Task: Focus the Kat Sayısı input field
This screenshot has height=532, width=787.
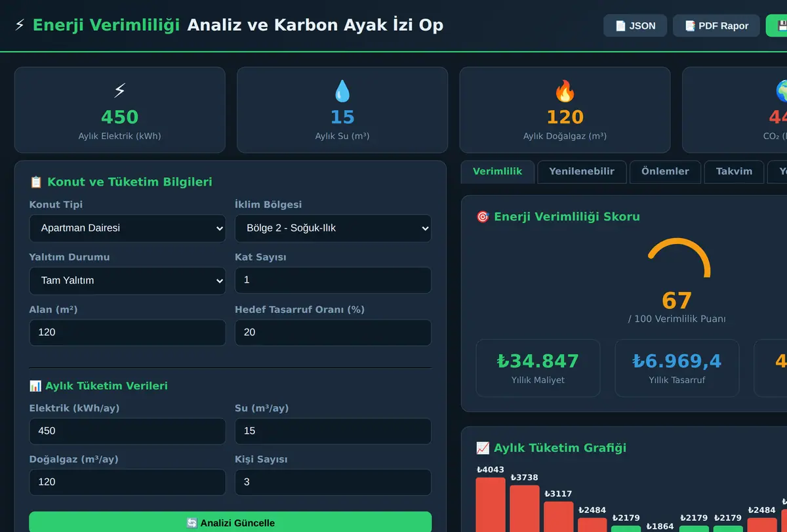Action: [333, 280]
